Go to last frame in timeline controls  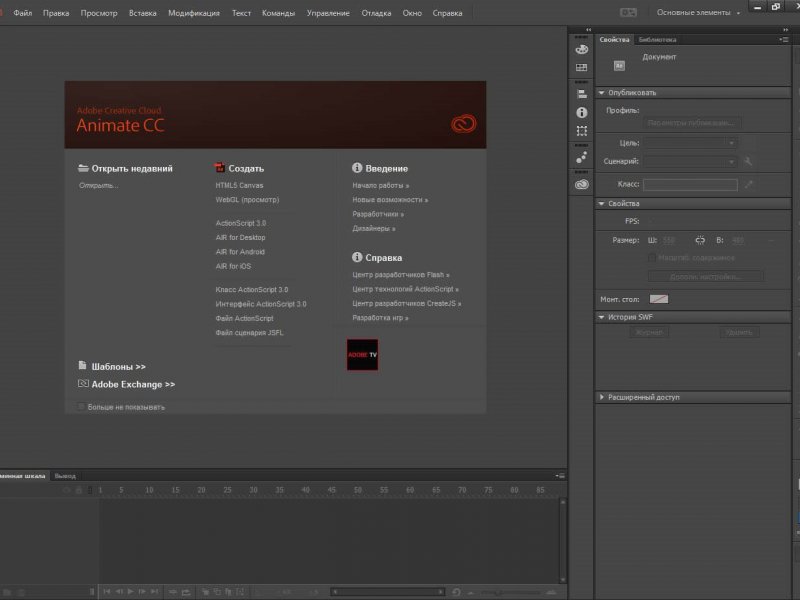[x=154, y=591]
